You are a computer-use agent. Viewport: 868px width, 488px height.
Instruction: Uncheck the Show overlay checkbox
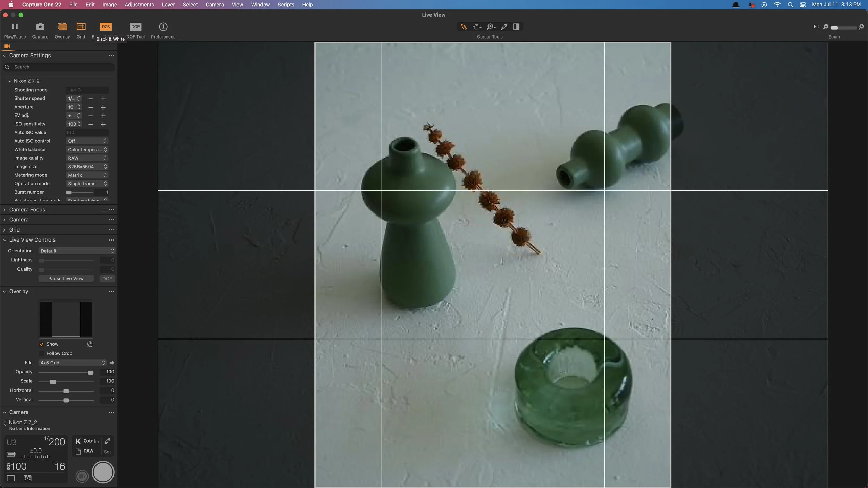click(41, 344)
